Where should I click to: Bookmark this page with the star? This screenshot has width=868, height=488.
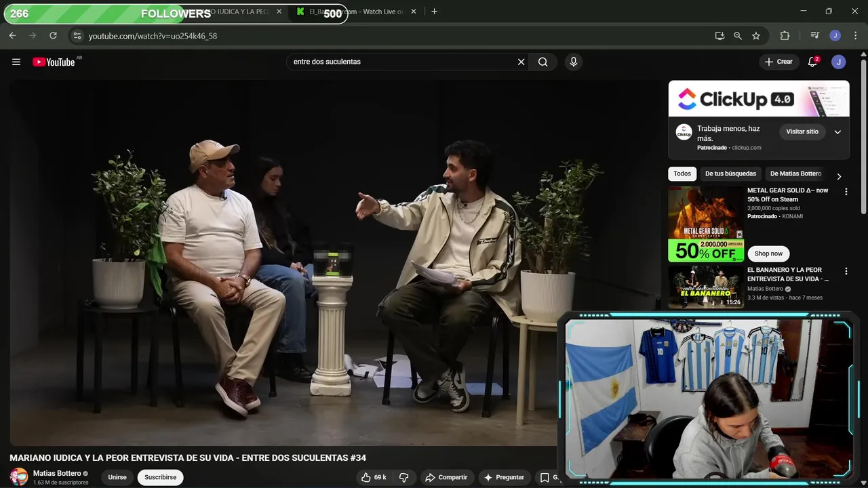(756, 36)
